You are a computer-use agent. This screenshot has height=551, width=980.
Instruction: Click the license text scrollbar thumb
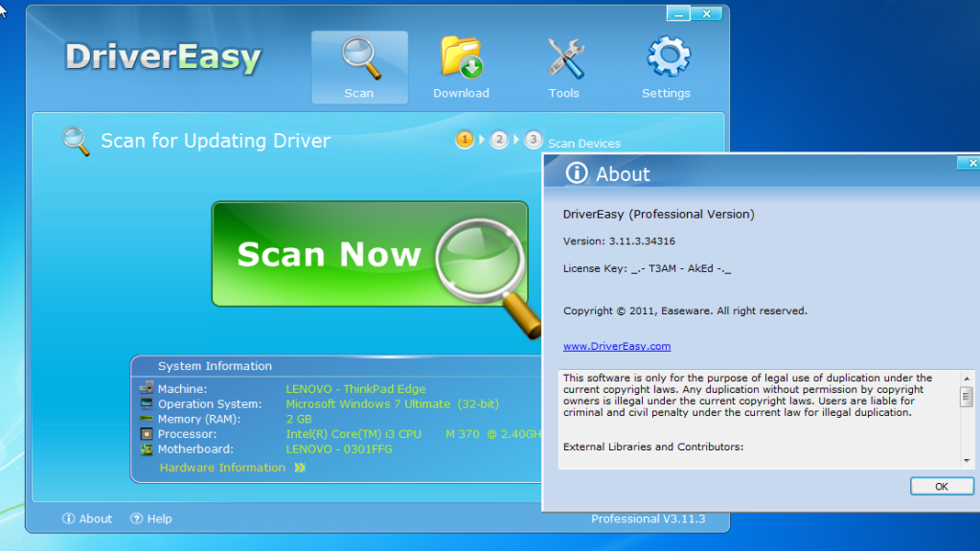[x=967, y=397]
